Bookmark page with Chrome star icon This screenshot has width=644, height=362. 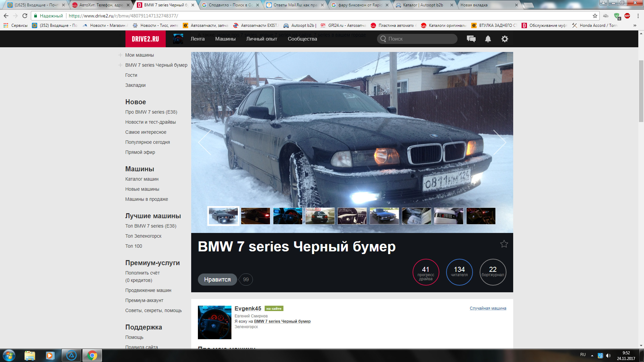[595, 16]
